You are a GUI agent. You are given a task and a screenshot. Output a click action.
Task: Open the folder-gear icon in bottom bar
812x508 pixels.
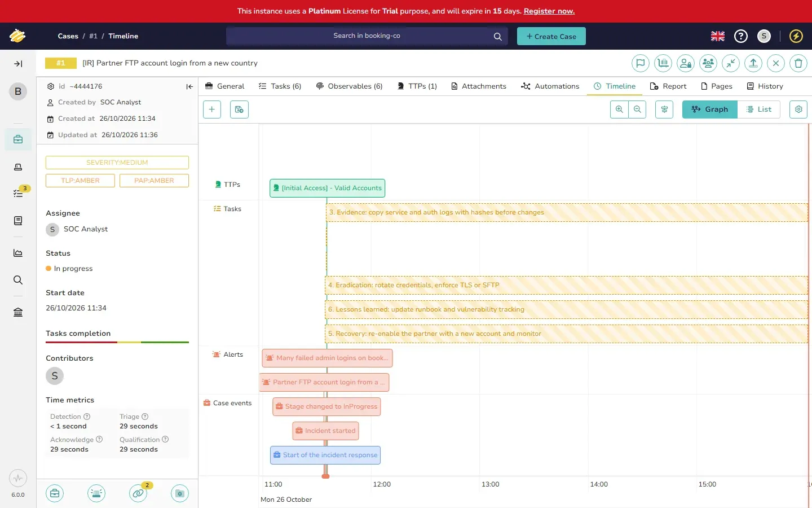coord(180,493)
